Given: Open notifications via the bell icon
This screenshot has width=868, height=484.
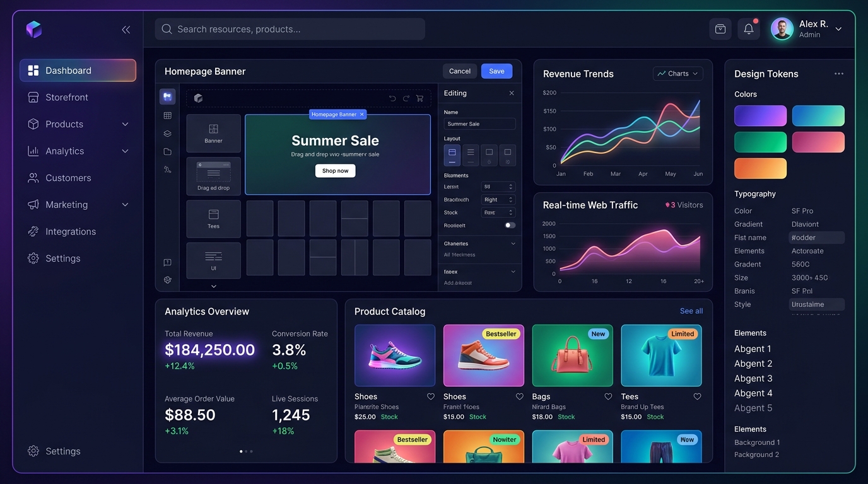Looking at the screenshot, I should click(x=749, y=29).
